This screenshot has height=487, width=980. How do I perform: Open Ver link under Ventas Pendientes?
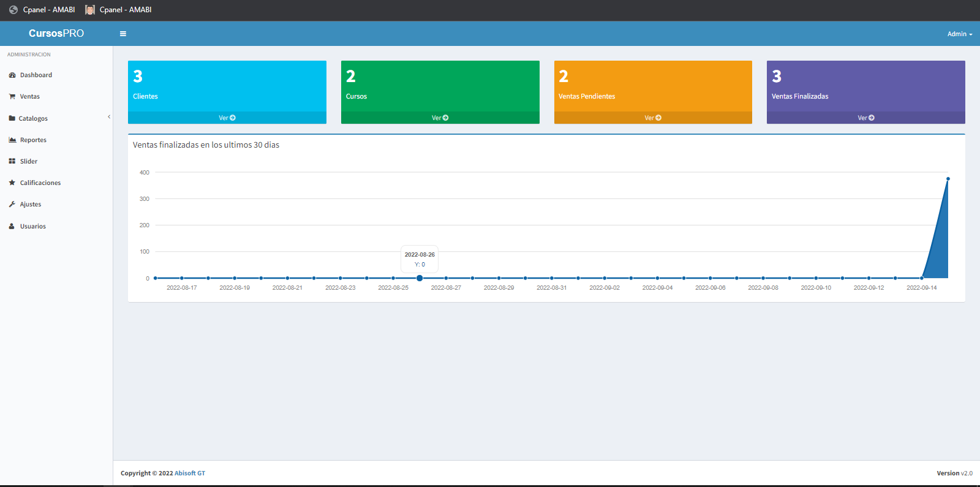[x=653, y=118]
